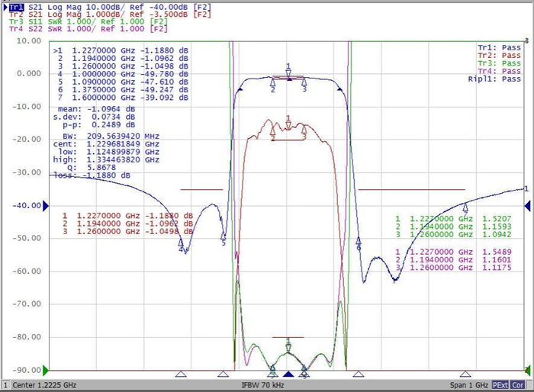This screenshot has height=392, width=534.
Task: Click the marker 7 row with -39.092 dB
Action: (123, 98)
